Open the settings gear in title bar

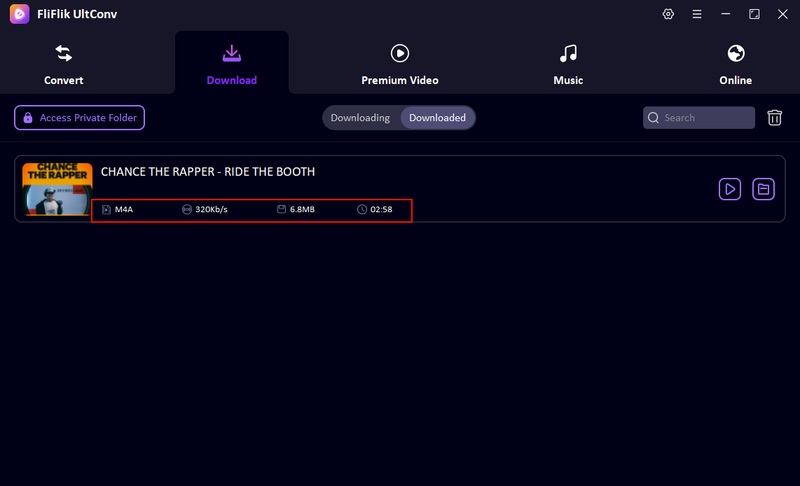668,14
